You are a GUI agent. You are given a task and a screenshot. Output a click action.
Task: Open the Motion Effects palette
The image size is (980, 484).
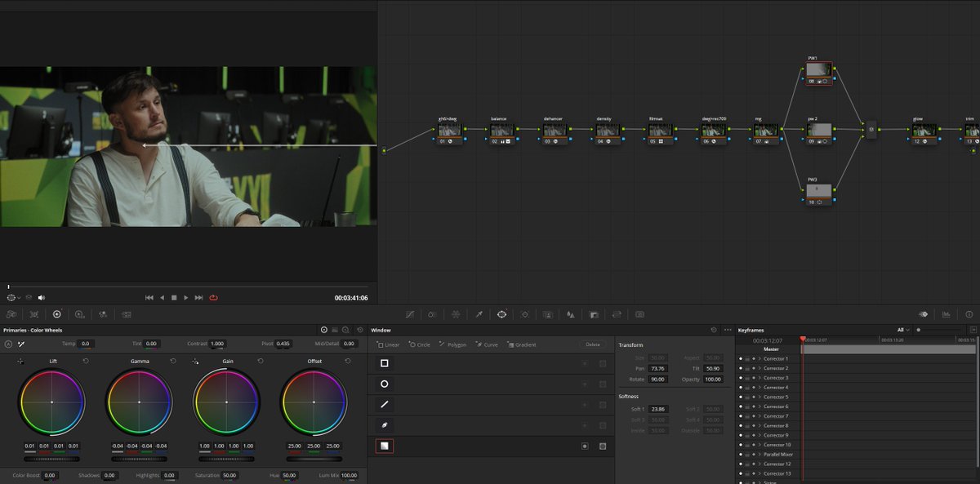(x=127, y=314)
